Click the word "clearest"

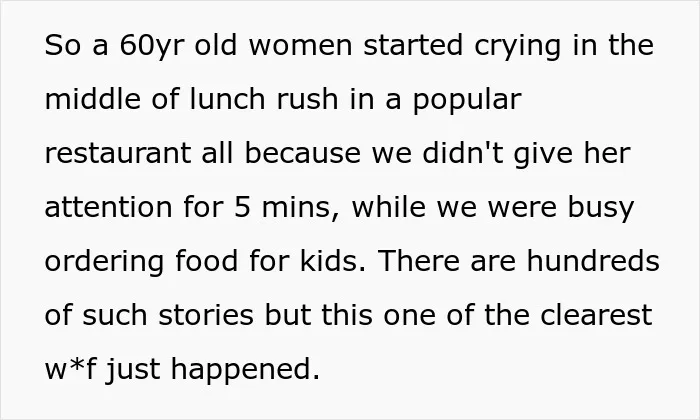[596, 315]
